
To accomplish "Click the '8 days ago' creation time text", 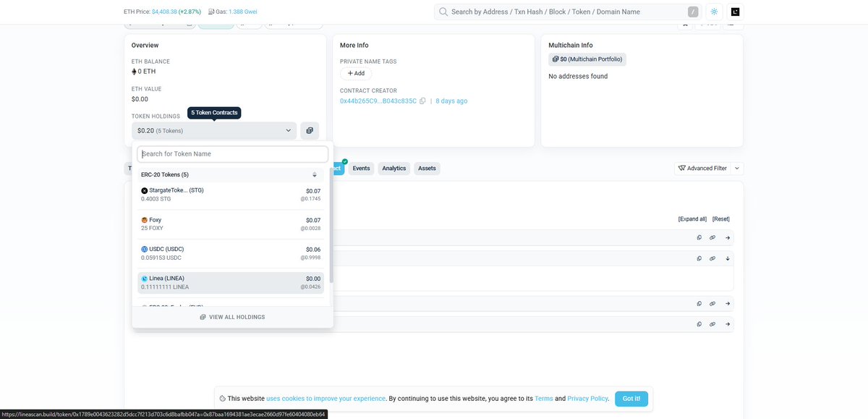I will pyautogui.click(x=451, y=101).
